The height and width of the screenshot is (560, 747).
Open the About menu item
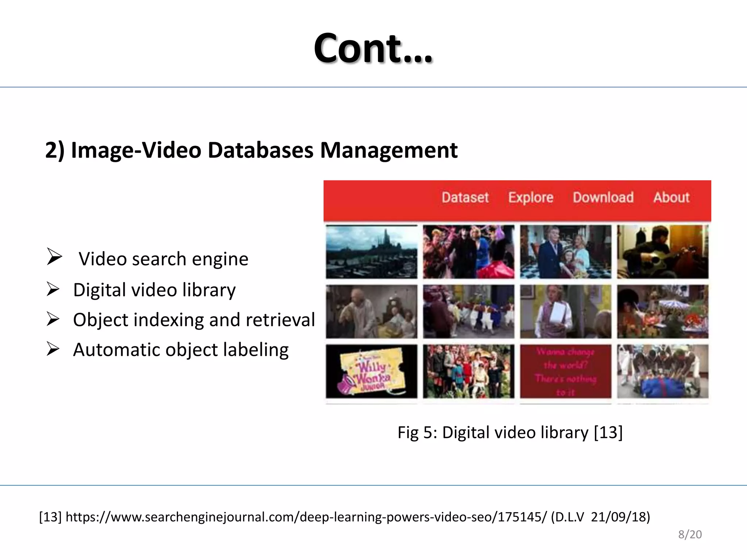point(671,197)
